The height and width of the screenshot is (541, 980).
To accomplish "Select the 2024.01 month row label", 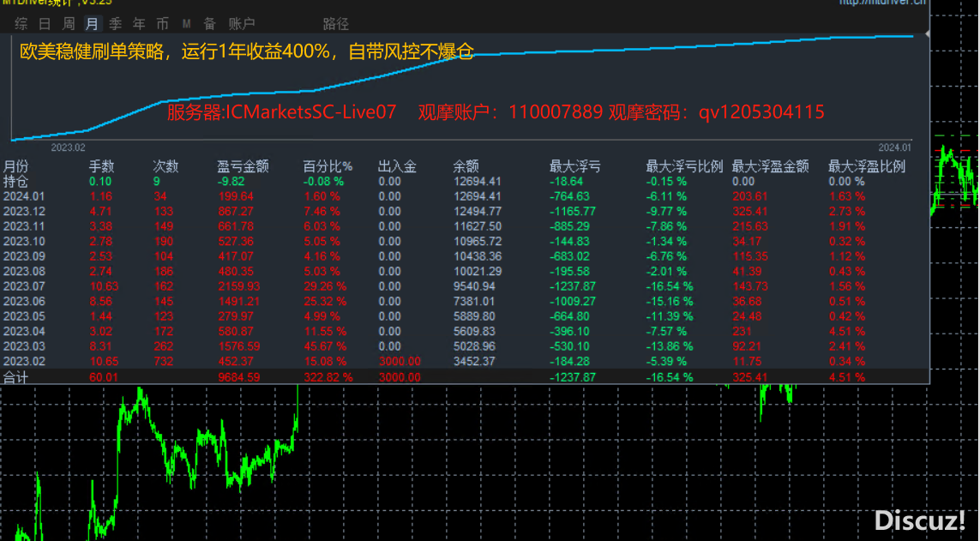I will pos(24,196).
